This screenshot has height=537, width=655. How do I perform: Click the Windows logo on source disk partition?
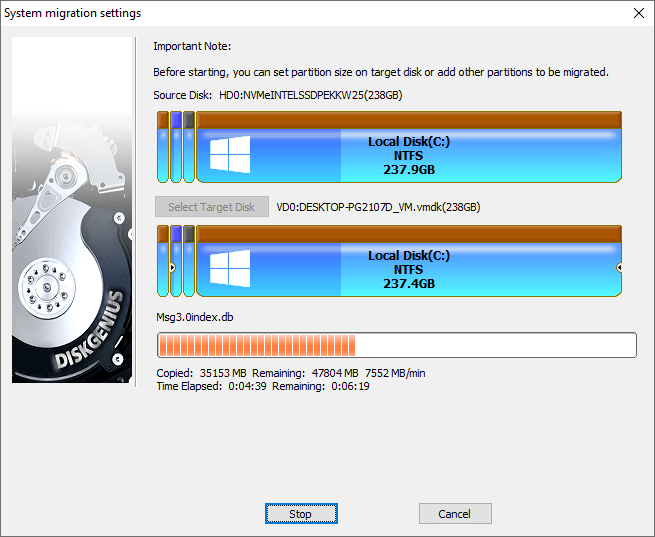(230, 155)
